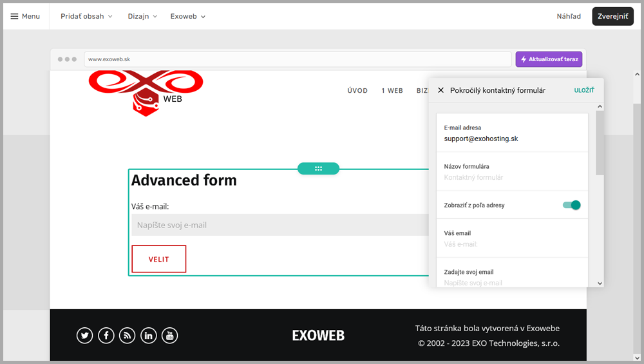Screen dimensions: 644x364
Task: Expand the Pridať obsah dropdown
Action: pyautogui.click(x=86, y=16)
